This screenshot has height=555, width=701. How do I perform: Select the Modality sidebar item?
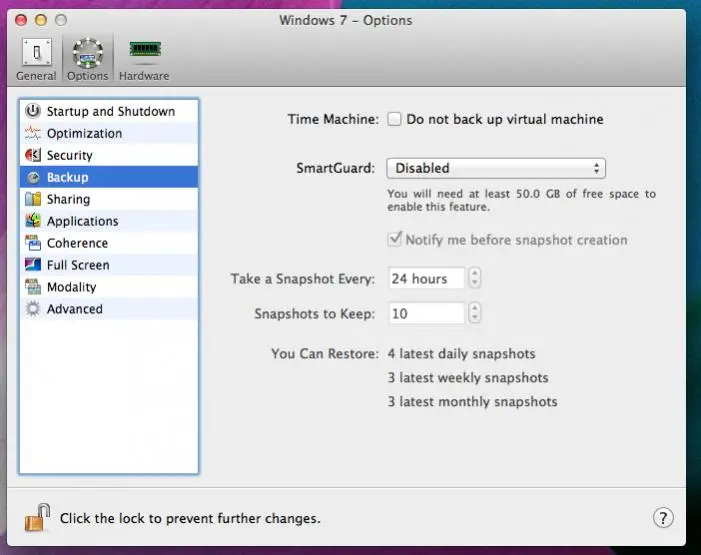(72, 288)
